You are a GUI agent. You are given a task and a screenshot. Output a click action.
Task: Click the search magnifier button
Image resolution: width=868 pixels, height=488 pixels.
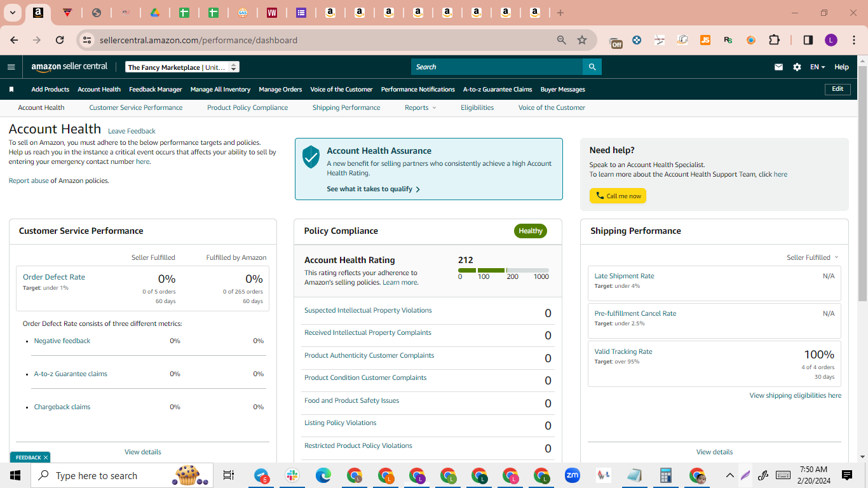tap(592, 67)
